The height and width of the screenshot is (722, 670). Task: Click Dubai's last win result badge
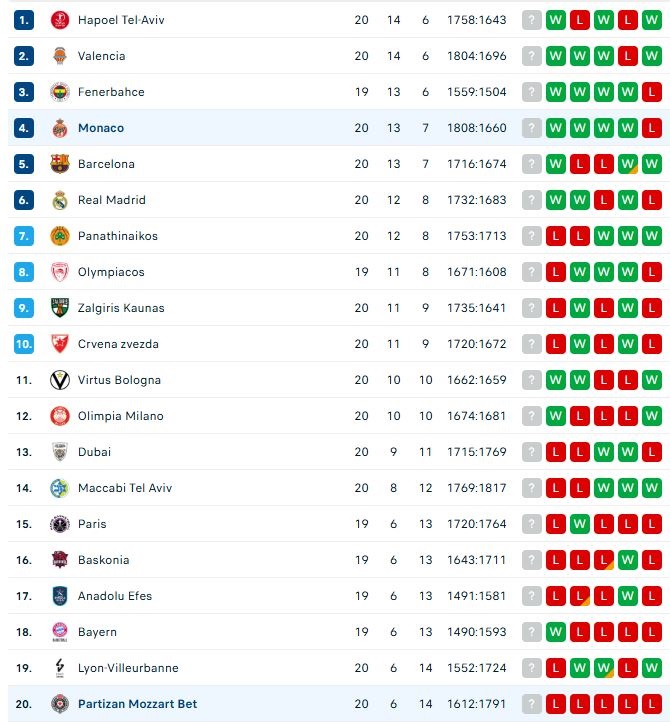pyautogui.click(x=629, y=452)
